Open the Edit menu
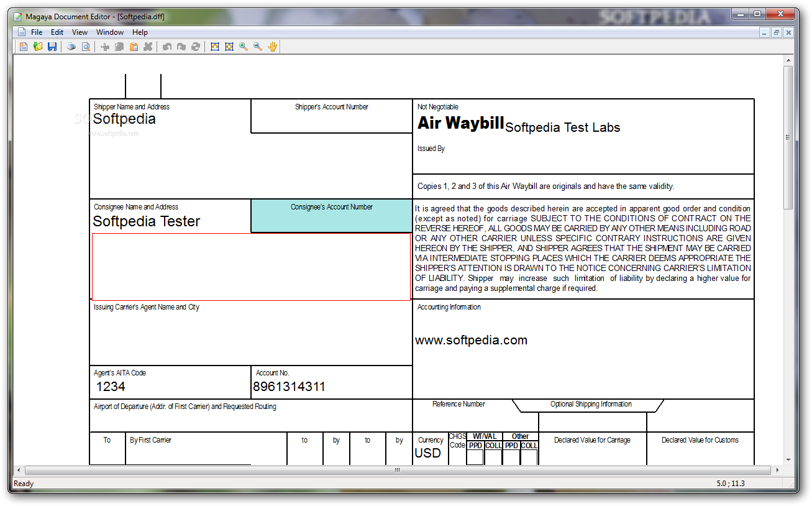The image size is (812, 506). 57,32
